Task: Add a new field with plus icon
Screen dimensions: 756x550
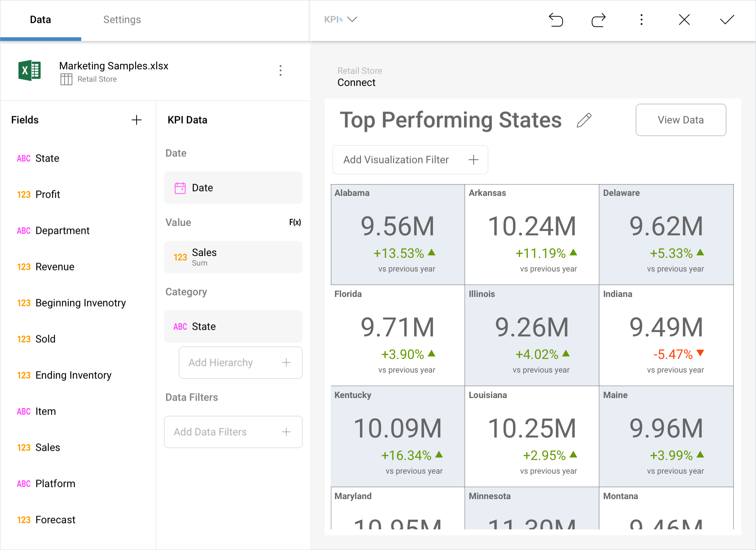Action: pos(137,120)
